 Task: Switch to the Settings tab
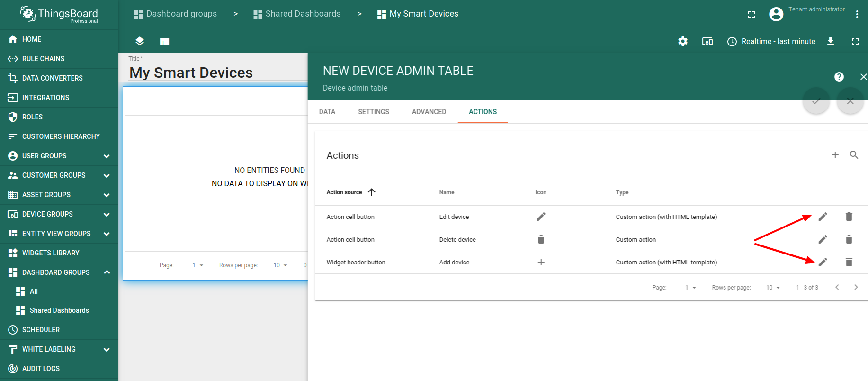pos(373,112)
